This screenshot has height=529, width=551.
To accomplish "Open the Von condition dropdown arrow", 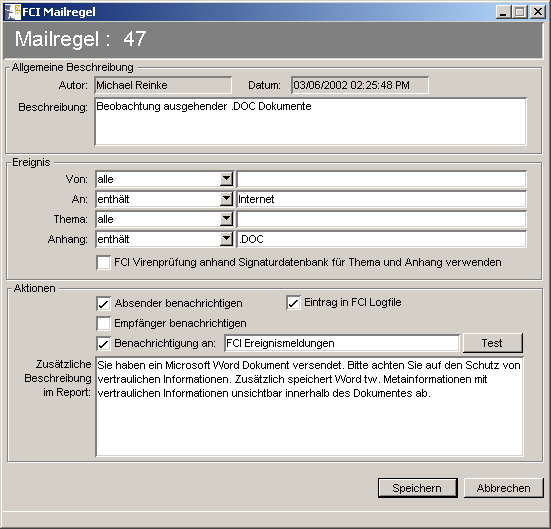I will point(227,179).
